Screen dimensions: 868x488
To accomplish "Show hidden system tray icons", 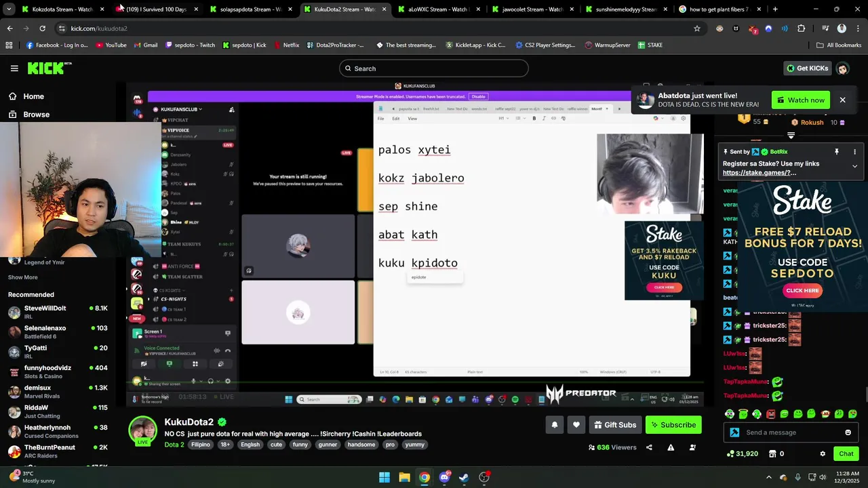I will pos(768,477).
